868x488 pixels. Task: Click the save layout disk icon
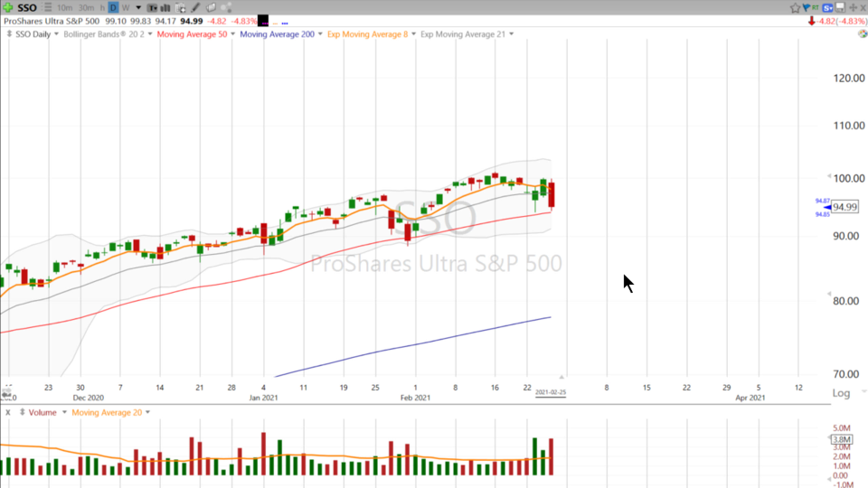[x=840, y=7]
